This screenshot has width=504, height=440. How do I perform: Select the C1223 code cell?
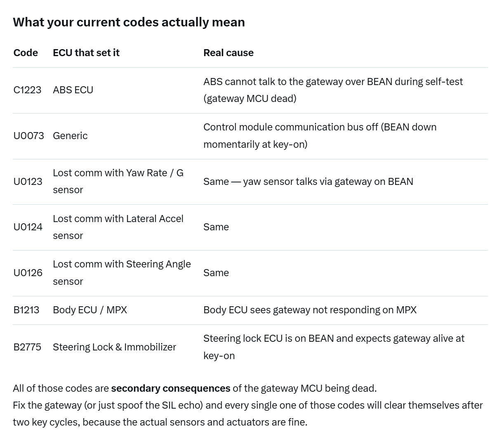[x=27, y=90]
